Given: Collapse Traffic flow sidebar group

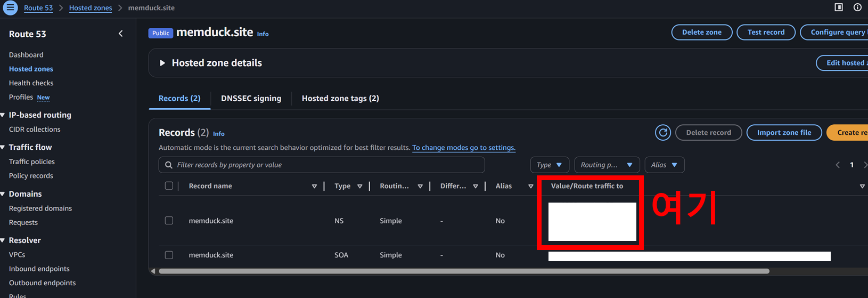Looking at the screenshot, I should (3, 147).
